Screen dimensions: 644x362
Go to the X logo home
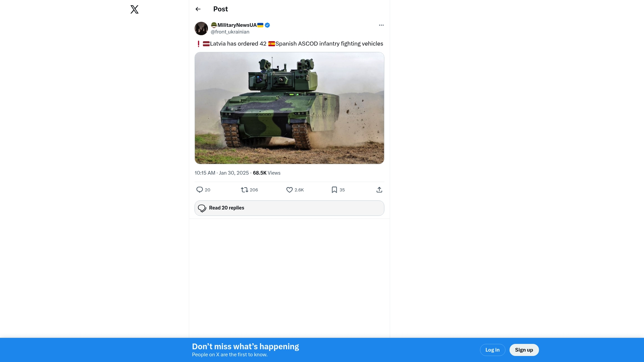coord(135,9)
